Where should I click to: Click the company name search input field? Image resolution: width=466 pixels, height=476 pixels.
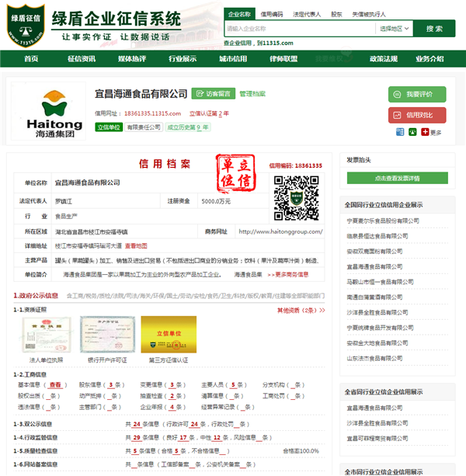tap(299, 29)
